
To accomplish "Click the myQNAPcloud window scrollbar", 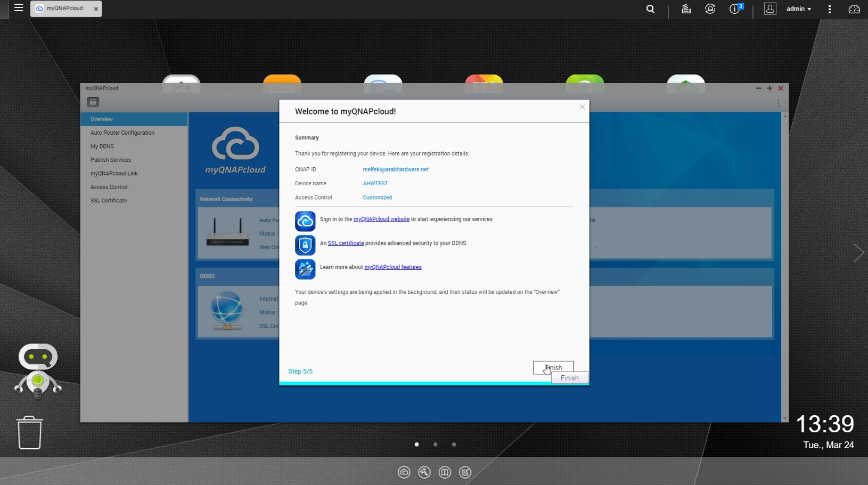I will pyautogui.click(x=784, y=267).
